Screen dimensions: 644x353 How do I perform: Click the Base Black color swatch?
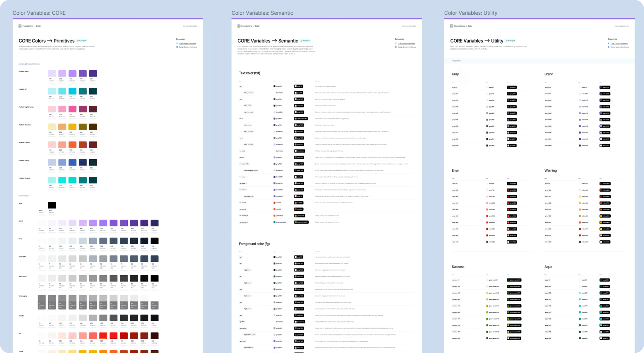coord(52,205)
